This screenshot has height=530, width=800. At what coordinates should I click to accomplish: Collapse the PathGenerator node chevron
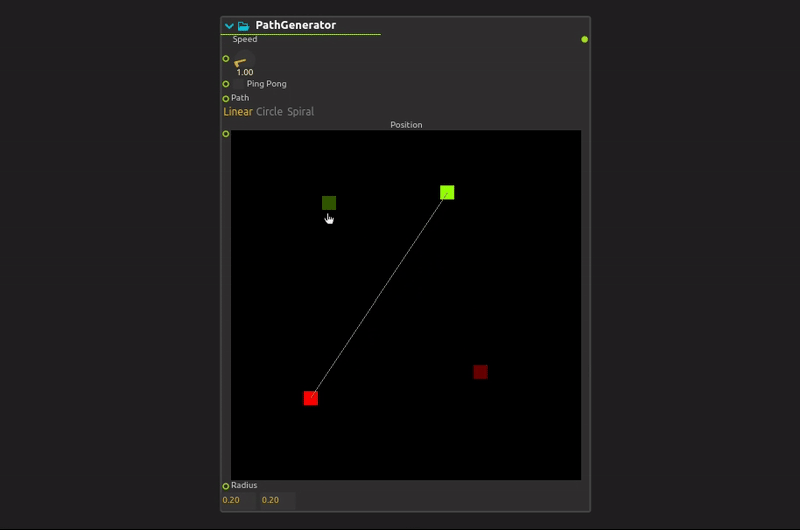point(229,26)
